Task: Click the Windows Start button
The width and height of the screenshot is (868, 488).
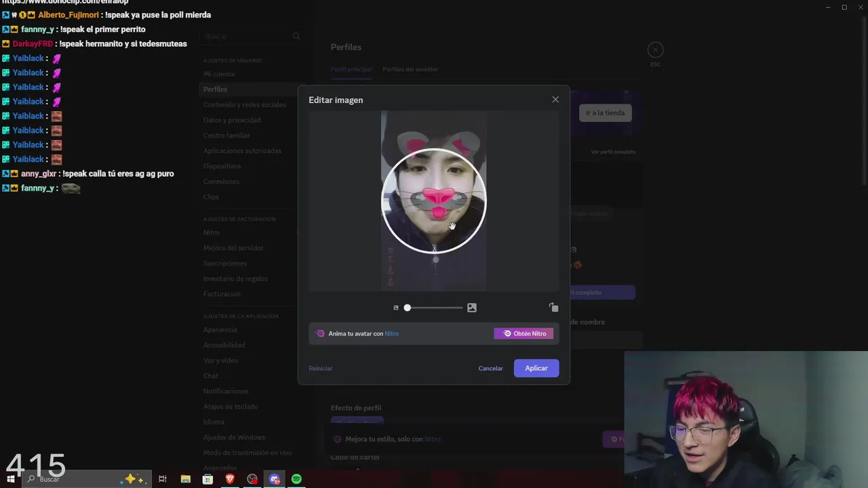Action: (9, 479)
